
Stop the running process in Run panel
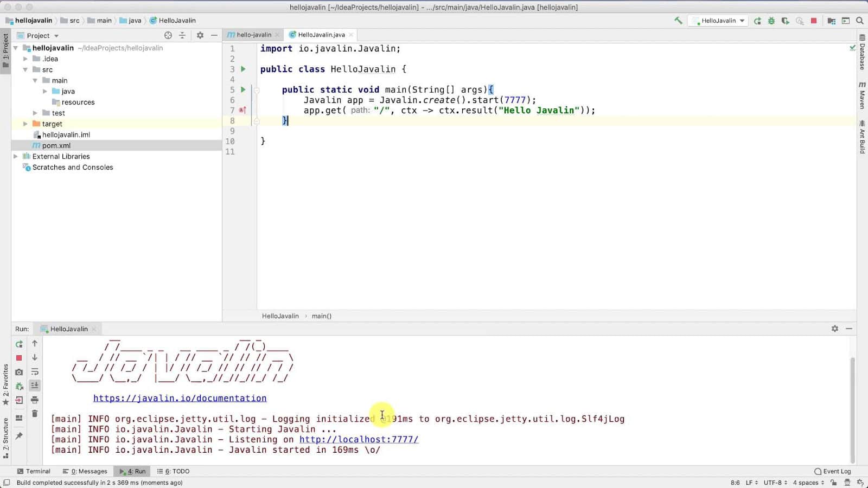click(19, 358)
